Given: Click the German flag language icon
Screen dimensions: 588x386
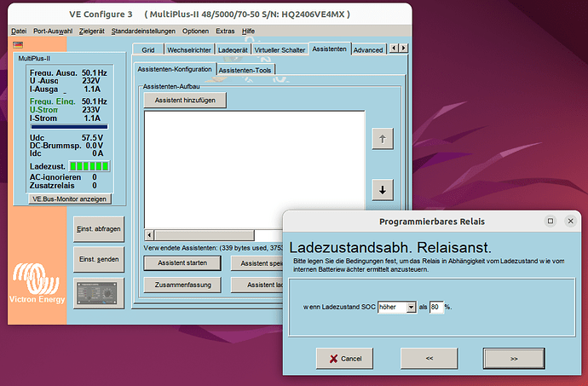Looking at the screenshot, I should 18,44.
